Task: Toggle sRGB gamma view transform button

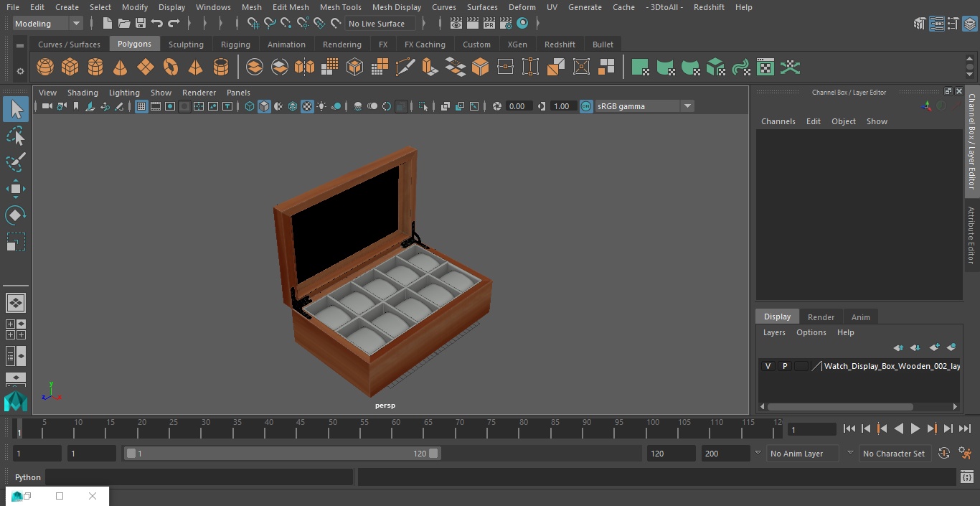Action: pos(586,106)
